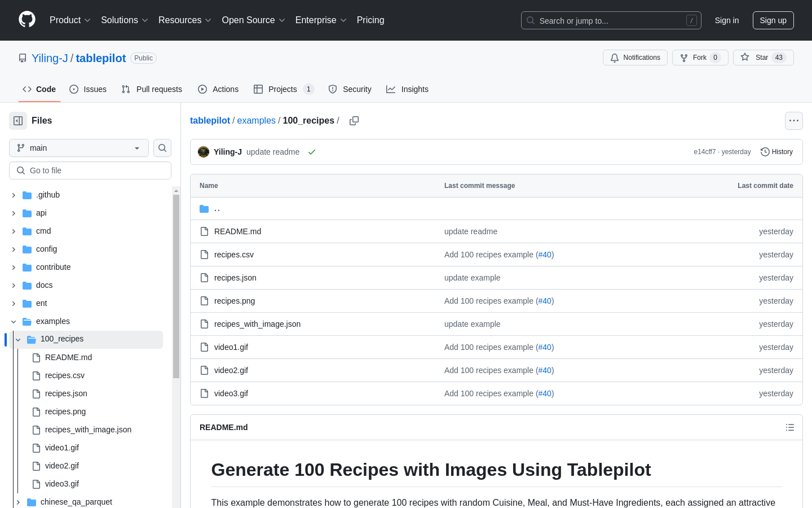Fork the repository
812x508 pixels.
700,58
